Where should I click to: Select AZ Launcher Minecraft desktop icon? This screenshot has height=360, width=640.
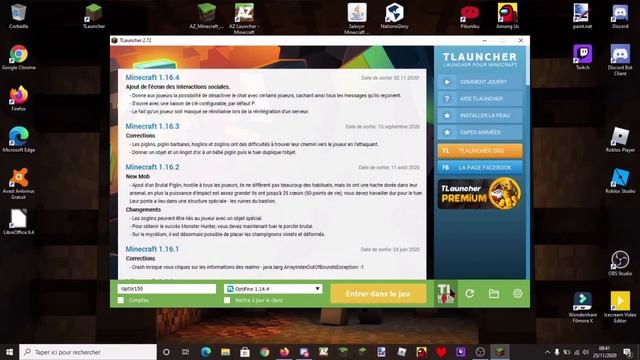pyautogui.click(x=244, y=18)
